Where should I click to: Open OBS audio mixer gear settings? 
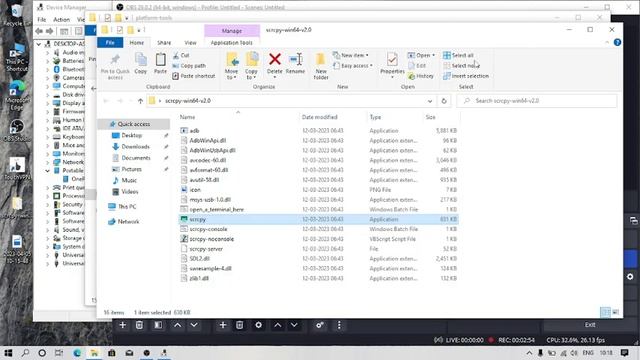coord(320,325)
